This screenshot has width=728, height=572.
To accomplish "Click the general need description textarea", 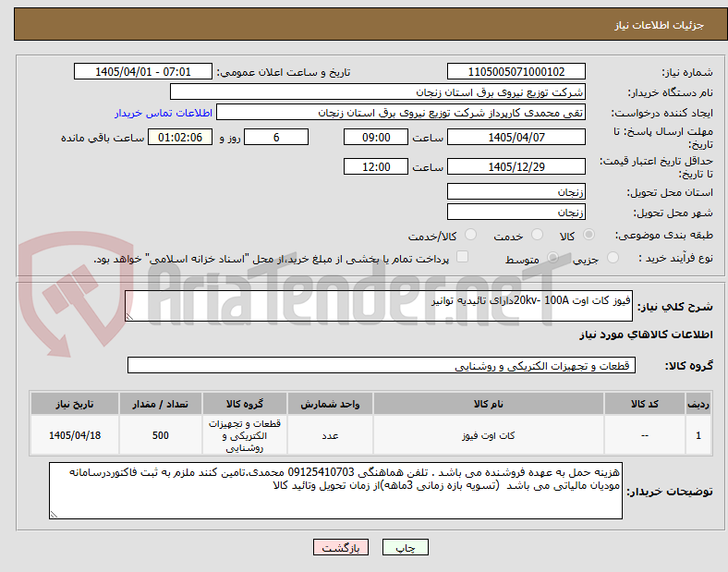I will (379, 306).
